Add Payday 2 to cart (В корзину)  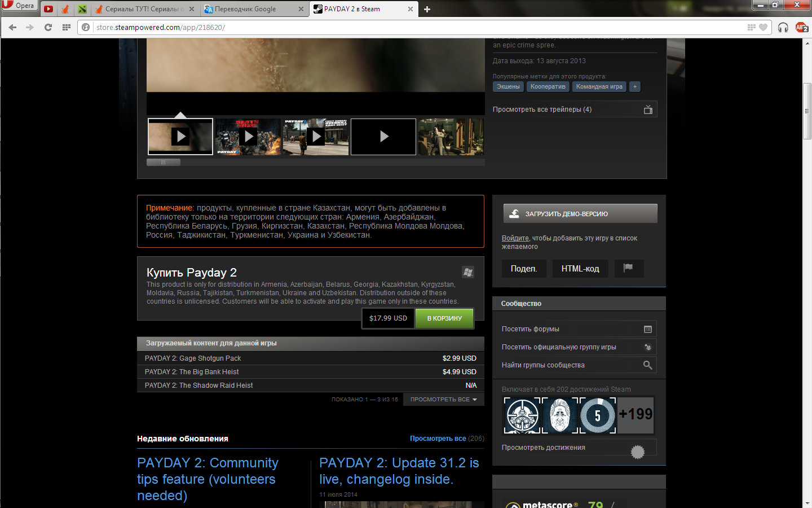pyautogui.click(x=444, y=318)
